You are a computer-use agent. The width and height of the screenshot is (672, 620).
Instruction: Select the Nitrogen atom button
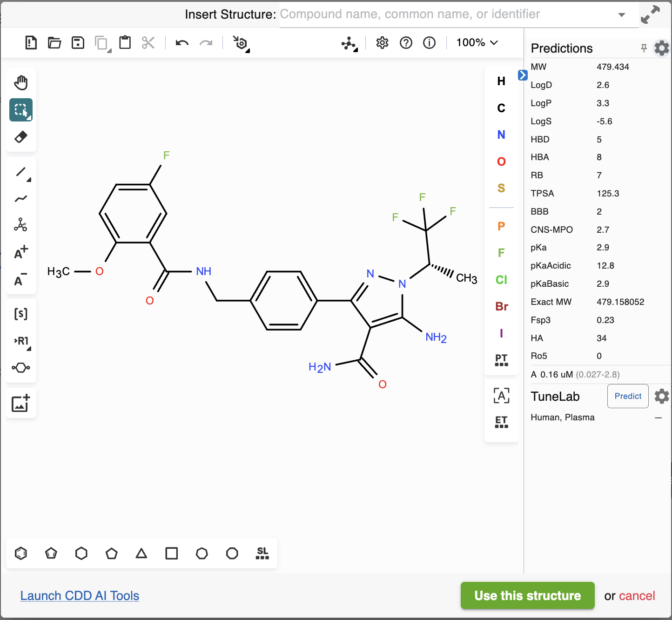[501, 135]
